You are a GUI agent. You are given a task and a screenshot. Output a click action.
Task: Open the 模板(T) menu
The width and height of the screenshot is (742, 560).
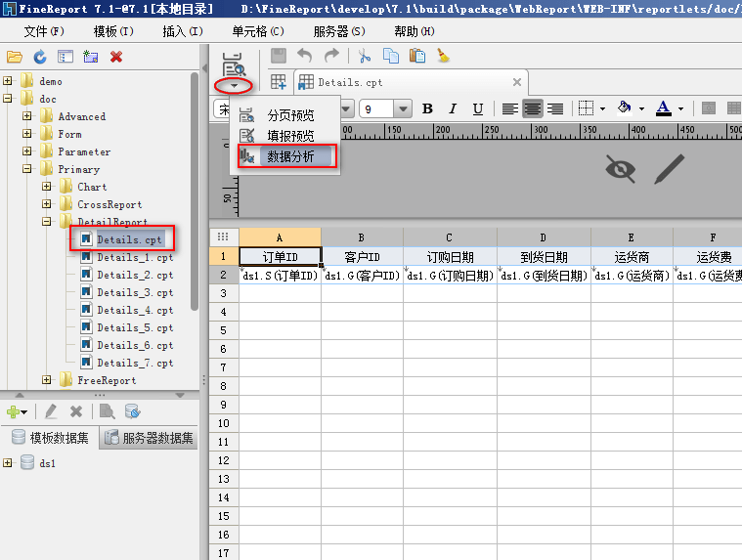[113, 31]
